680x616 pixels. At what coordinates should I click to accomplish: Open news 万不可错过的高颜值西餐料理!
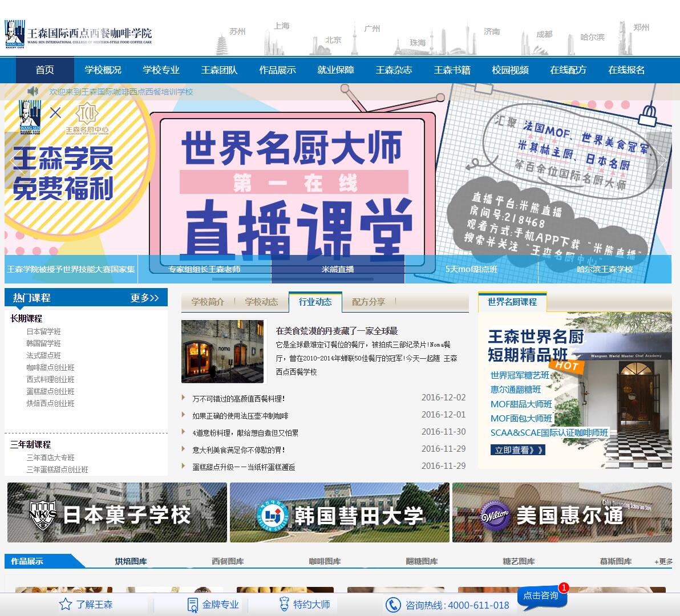pyautogui.click(x=238, y=399)
